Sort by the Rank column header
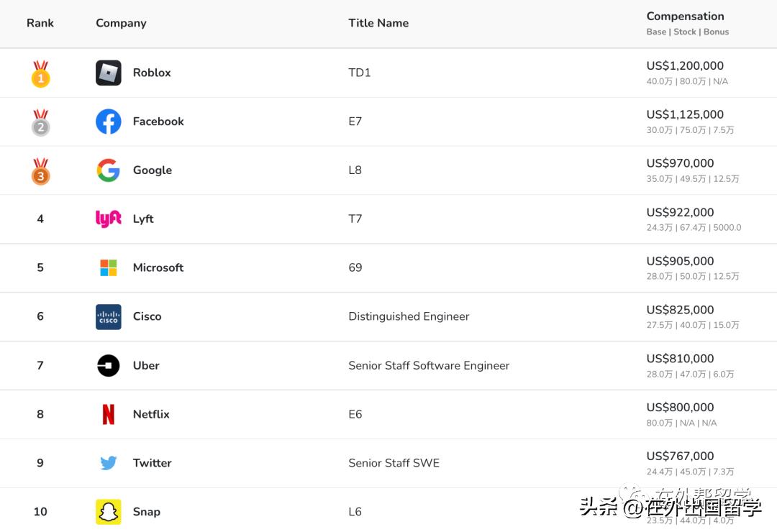 (x=40, y=23)
